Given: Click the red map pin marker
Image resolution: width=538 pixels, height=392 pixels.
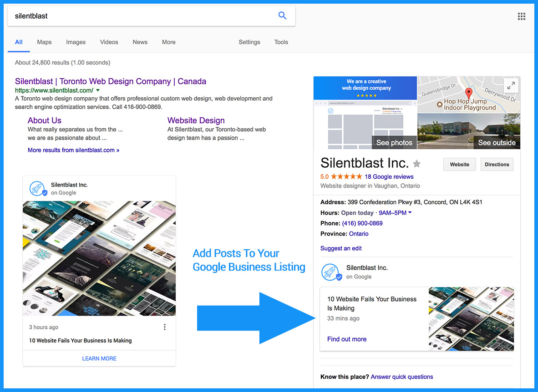Looking at the screenshot, I should (469, 94).
